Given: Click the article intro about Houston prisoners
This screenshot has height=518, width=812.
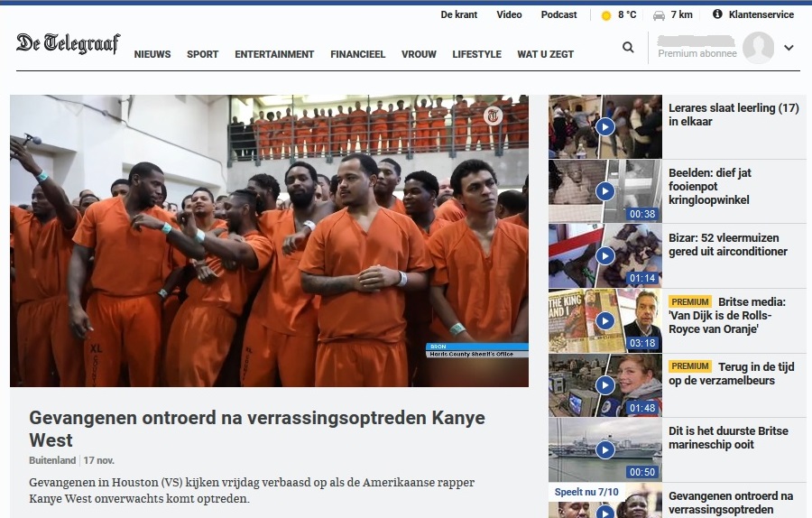Looking at the screenshot, I should tap(252, 491).
